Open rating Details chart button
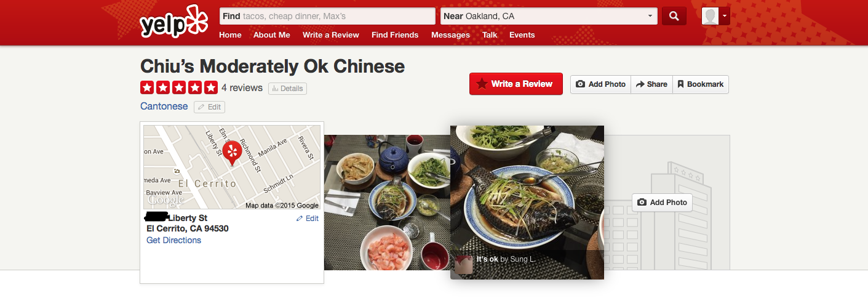868x298 pixels. tap(287, 88)
